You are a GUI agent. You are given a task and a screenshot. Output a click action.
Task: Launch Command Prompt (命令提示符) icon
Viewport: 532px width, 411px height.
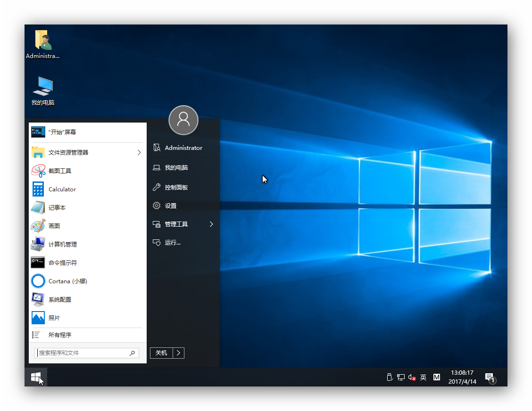(x=38, y=263)
